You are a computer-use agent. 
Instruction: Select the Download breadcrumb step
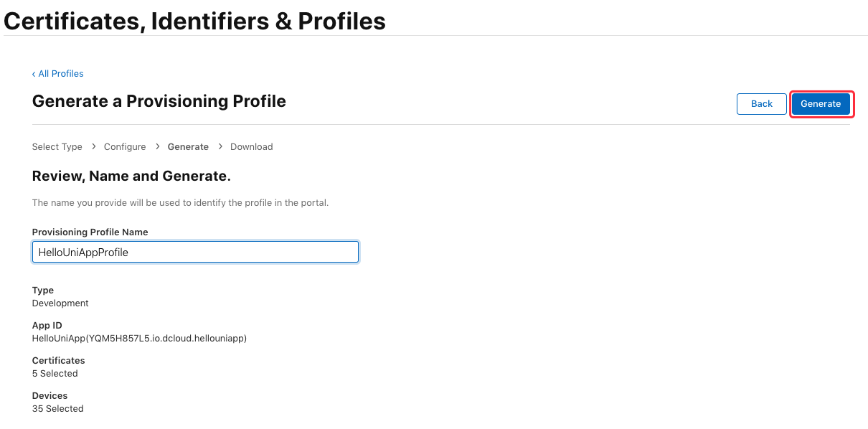click(x=252, y=146)
